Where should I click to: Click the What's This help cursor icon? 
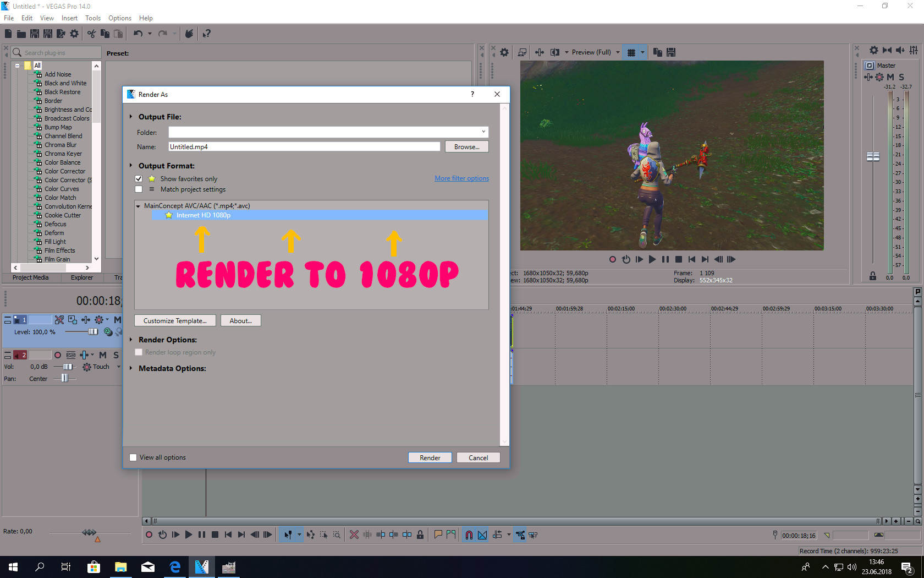206,34
